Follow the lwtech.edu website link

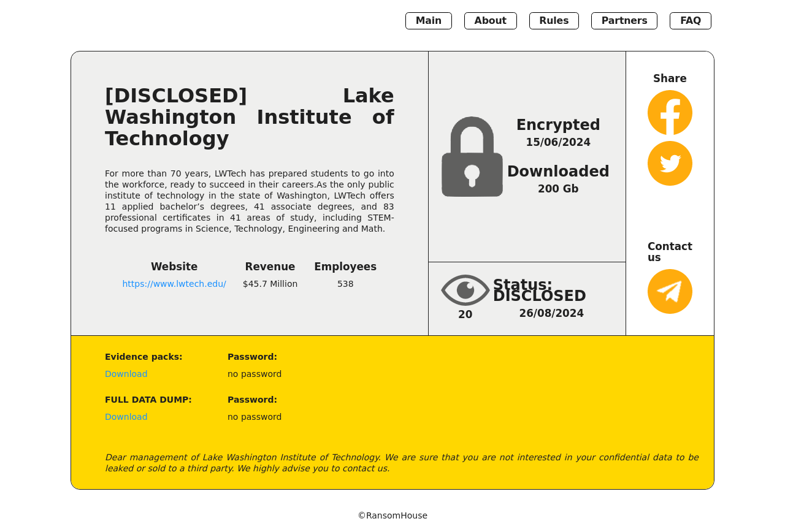click(x=174, y=284)
